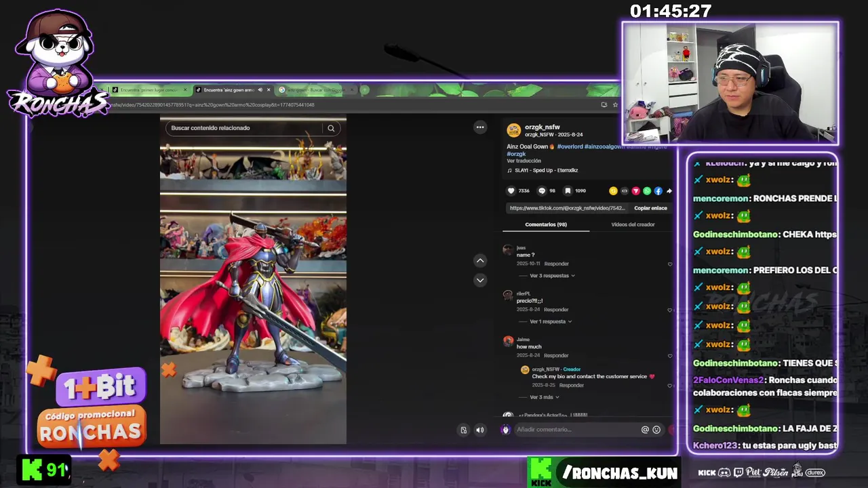Screen dimensions: 868x488
Task: Like the 'name ?' comment heart
Action: tap(670, 264)
